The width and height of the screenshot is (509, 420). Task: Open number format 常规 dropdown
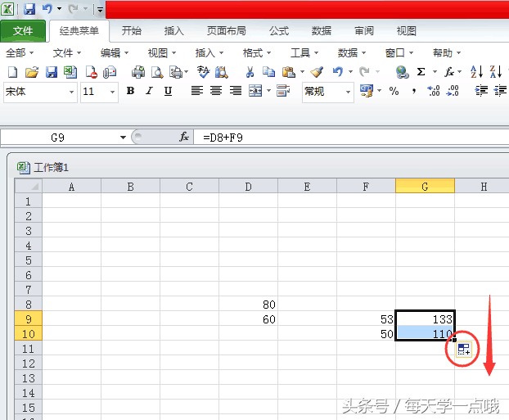coord(348,92)
